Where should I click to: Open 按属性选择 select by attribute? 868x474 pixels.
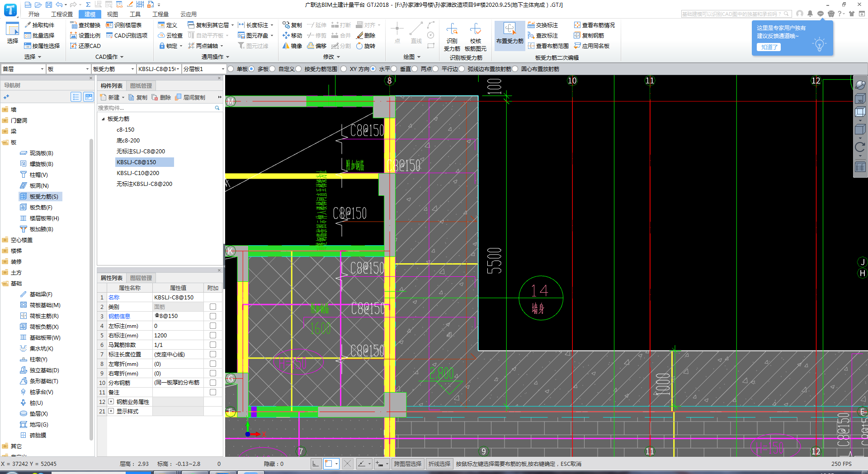click(42, 46)
